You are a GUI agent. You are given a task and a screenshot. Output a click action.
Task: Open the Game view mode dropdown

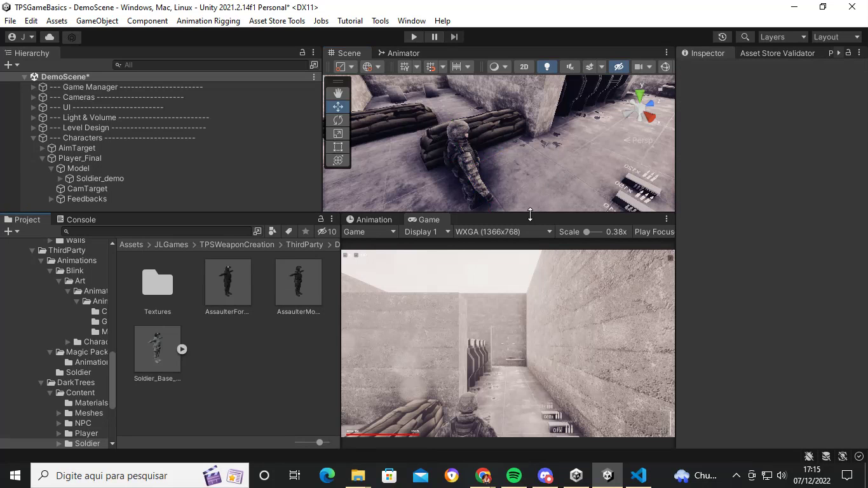coord(370,231)
